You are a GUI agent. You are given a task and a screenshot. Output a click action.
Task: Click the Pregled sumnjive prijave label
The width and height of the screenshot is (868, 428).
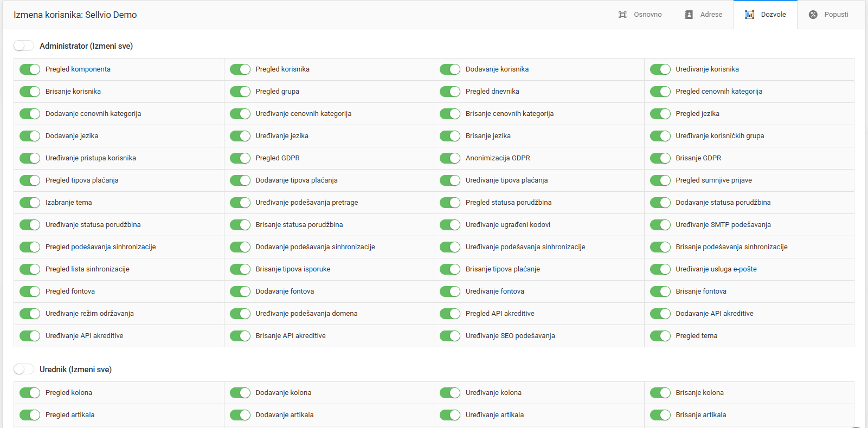point(713,180)
